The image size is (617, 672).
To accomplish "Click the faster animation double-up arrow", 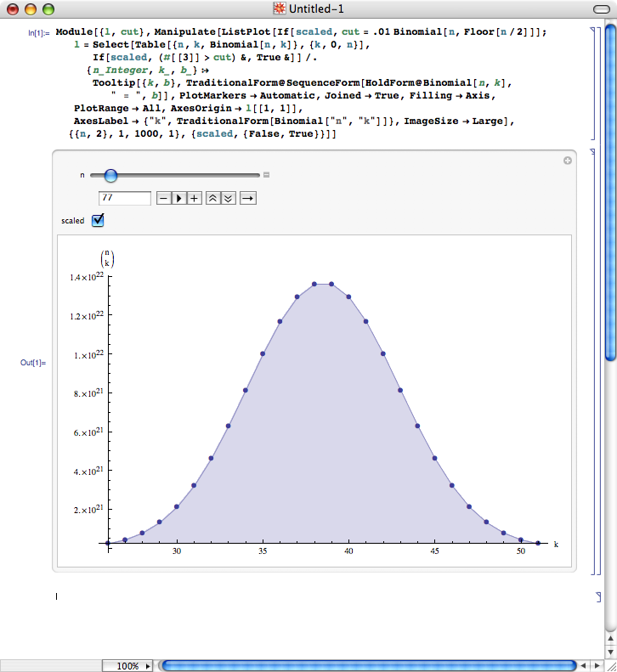I will coord(212,198).
